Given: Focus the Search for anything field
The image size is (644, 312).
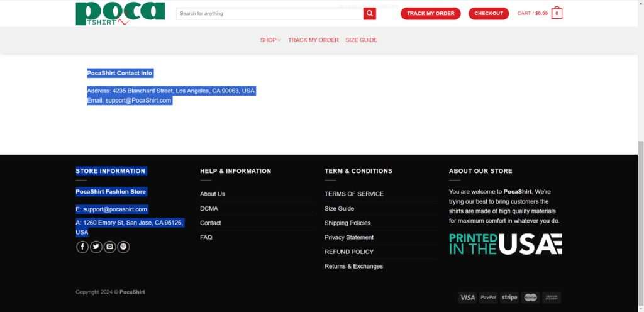Looking at the screenshot, I should click(270, 14).
